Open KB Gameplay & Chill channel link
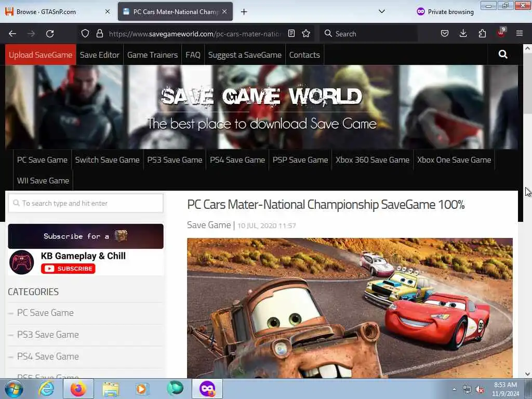 (x=83, y=256)
